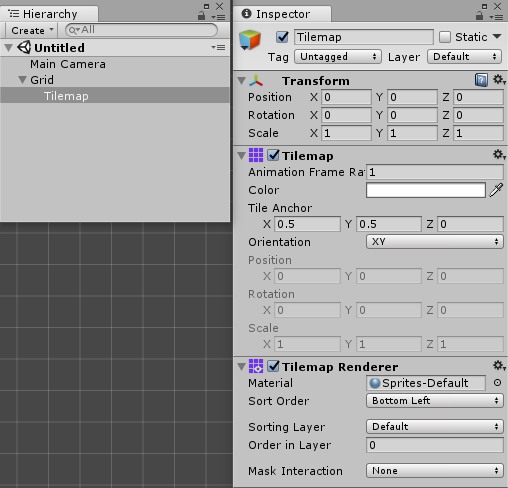Disable the Tilemap Renderer component checkbox
Image resolution: width=508 pixels, height=488 pixels.
[x=273, y=366]
